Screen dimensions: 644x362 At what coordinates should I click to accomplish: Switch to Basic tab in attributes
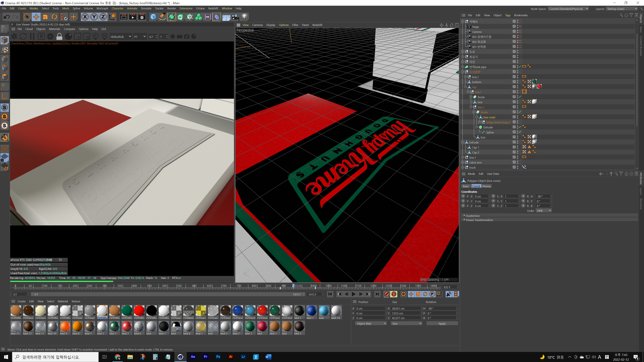[x=466, y=186]
